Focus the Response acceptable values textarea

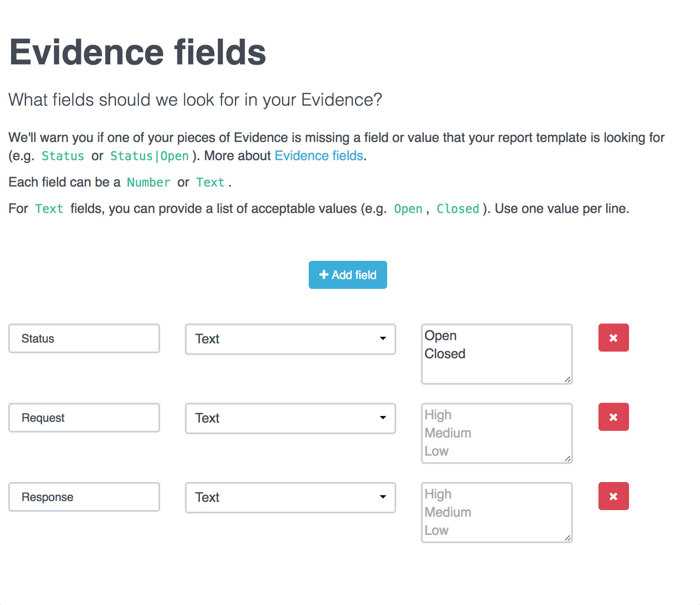[497, 513]
